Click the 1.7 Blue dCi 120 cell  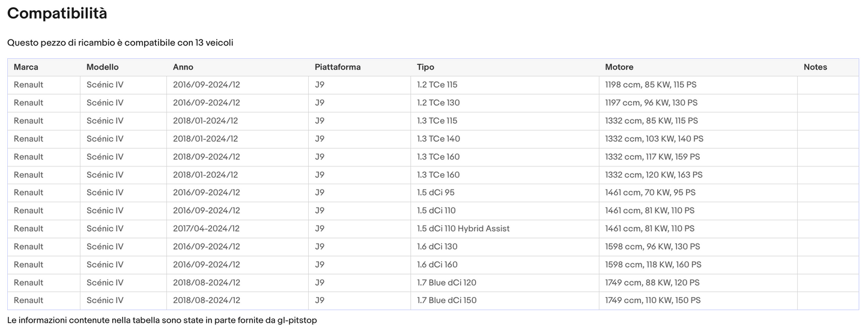446,283
